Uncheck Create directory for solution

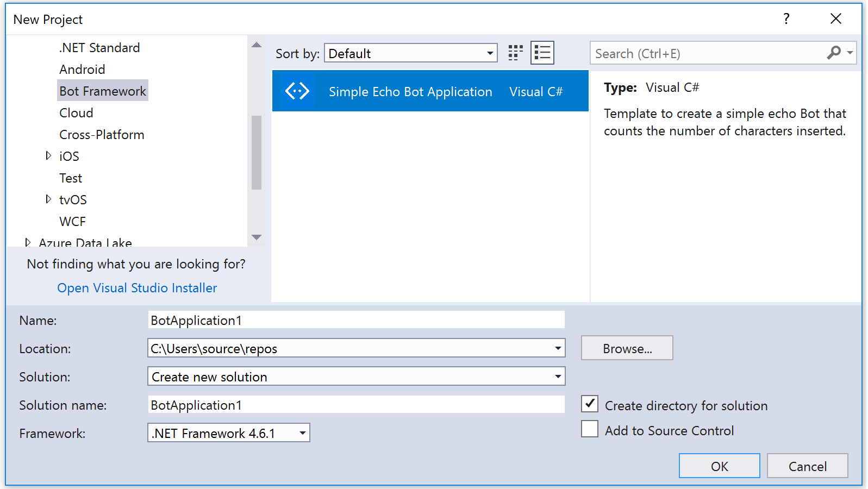[x=590, y=405]
